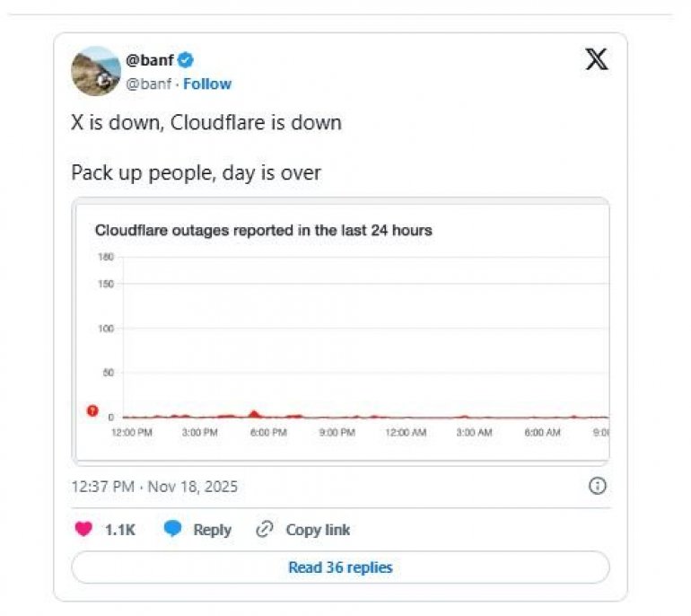Click the "Pack up people, day is over" line
The image size is (691, 616).
pos(196,172)
